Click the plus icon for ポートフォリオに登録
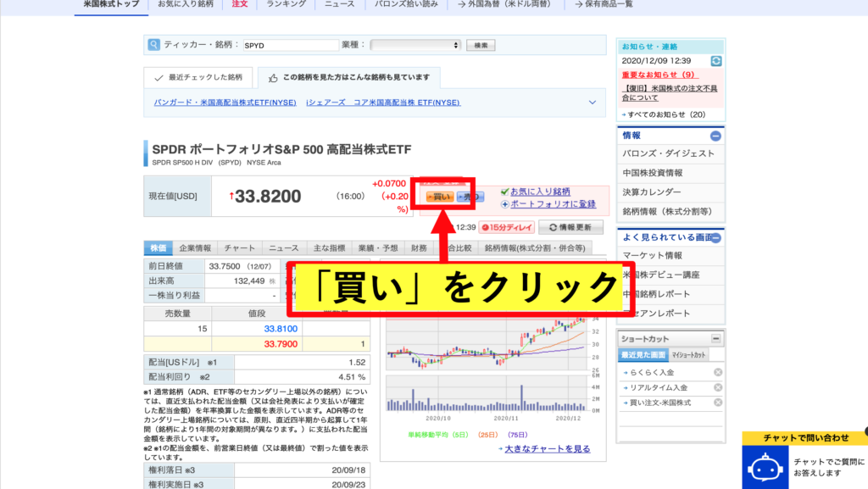The height and width of the screenshot is (489, 868). pyautogui.click(x=504, y=204)
